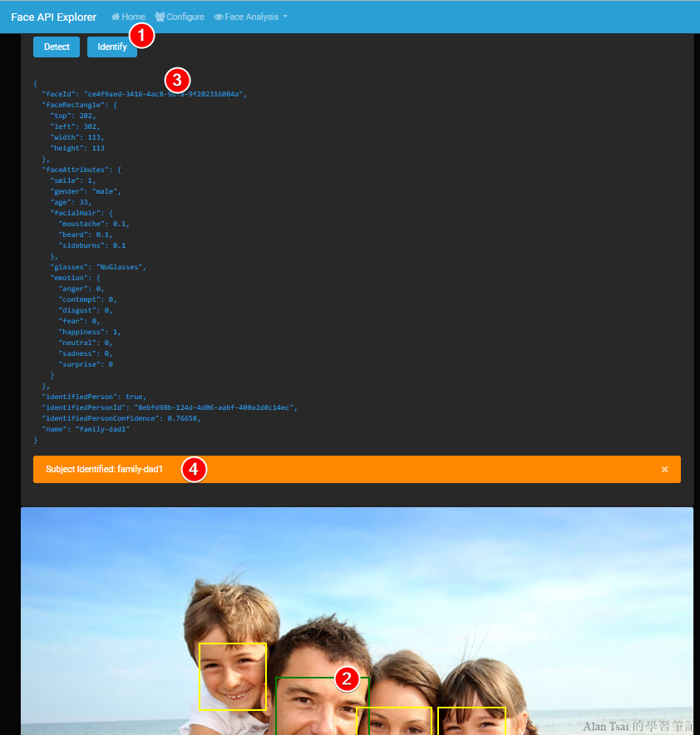Click the "name": "family-dad1" JSON line
Image resolution: width=700 pixels, height=735 pixels.
coord(86,429)
